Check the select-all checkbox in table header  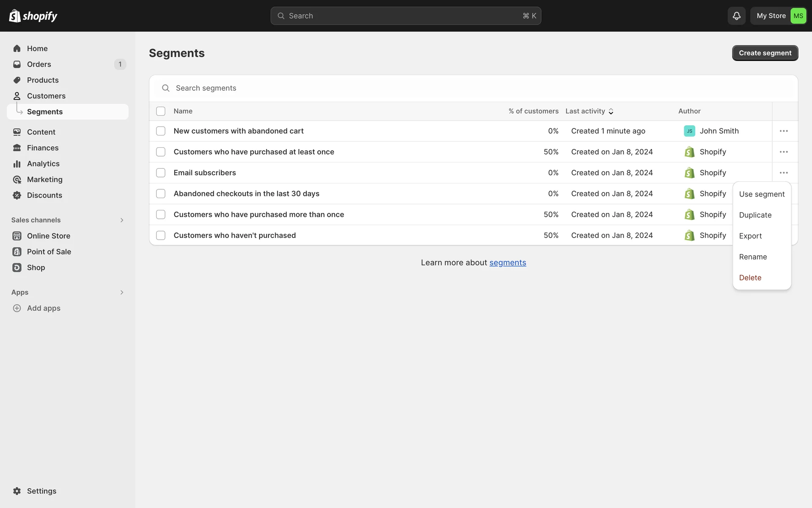click(x=161, y=111)
